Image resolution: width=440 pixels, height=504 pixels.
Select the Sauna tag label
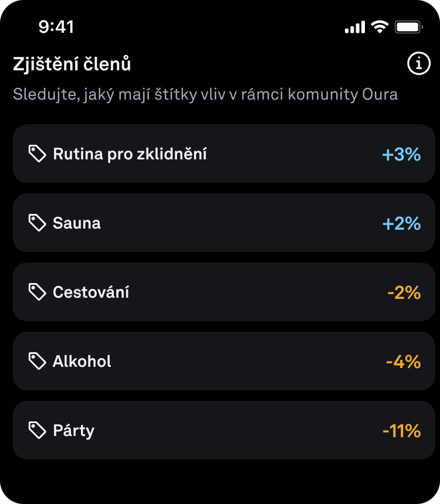(77, 223)
